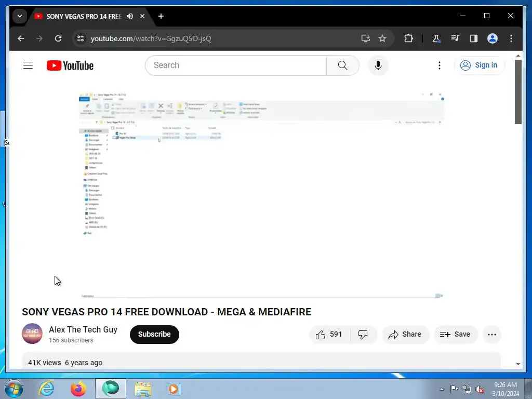The height and width of the screenshot is (399, 532).
Task: Close the SONY VEGAS PRO 14 tab
Action: coord(142,16)
